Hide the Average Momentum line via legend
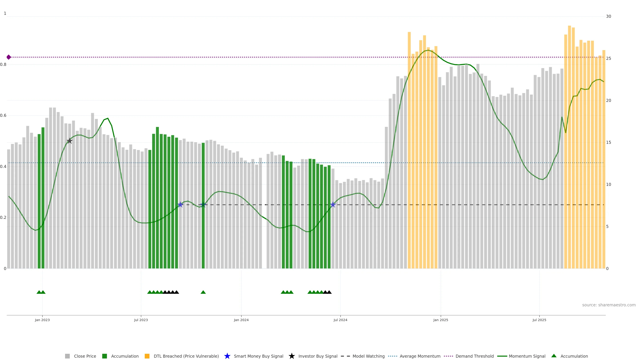 420,356
